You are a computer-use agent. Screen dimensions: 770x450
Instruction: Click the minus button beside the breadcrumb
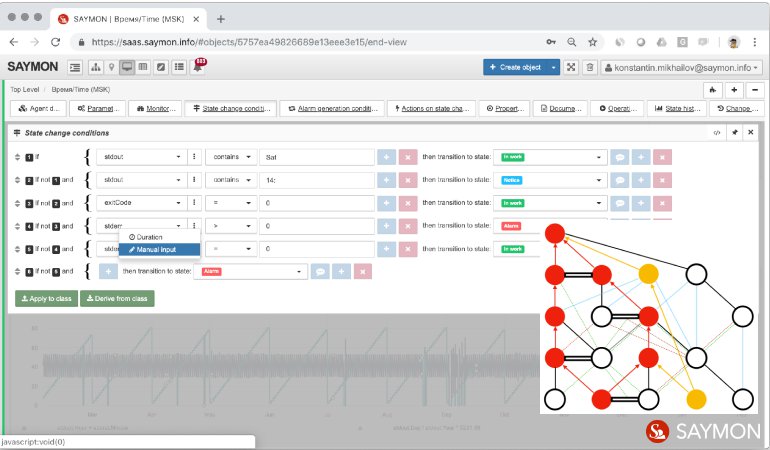(x=755, y=90)
